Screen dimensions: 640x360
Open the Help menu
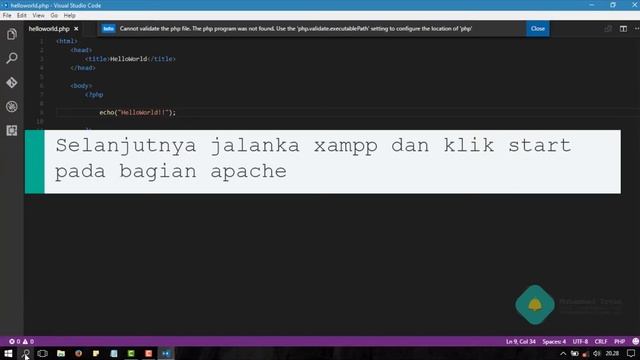(x=69, y=16)
